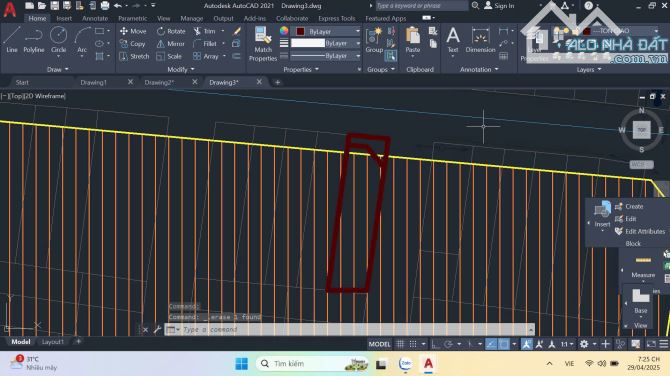Open the help question mark icon
Viewport: 670px width, 376px height.
click(588, 6)
